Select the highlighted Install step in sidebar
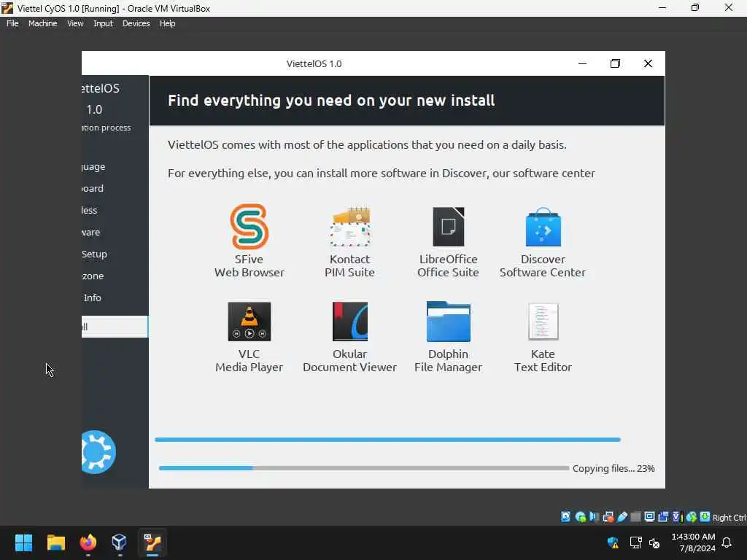Viewport: 747px width, 560px height. 115,327
